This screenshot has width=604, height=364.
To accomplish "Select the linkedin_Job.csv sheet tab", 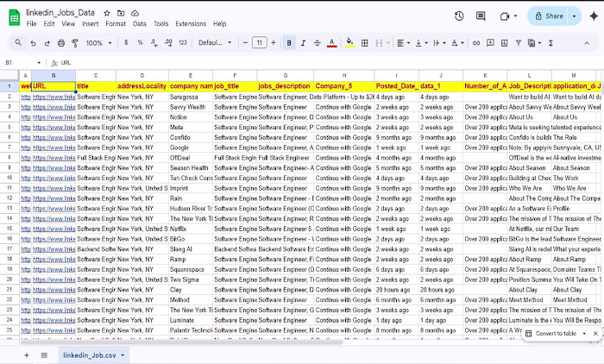I will click(93, 355).
